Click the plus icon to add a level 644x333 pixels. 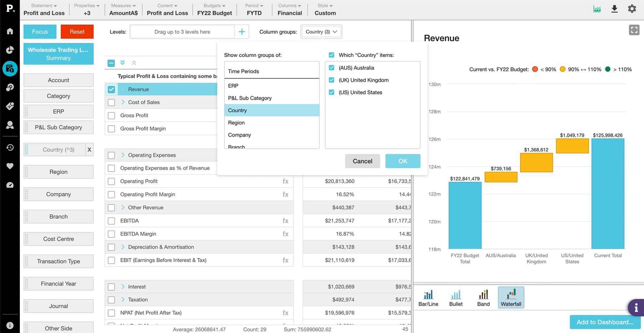pos(242,32)
